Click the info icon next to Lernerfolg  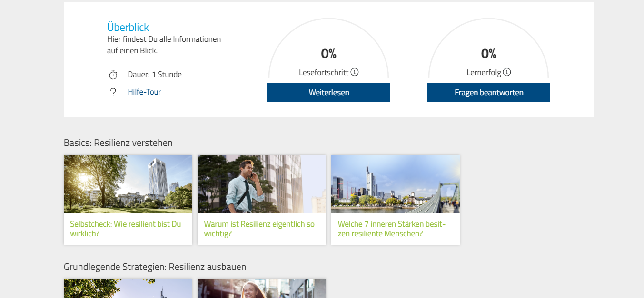click(x=507, y=72)
